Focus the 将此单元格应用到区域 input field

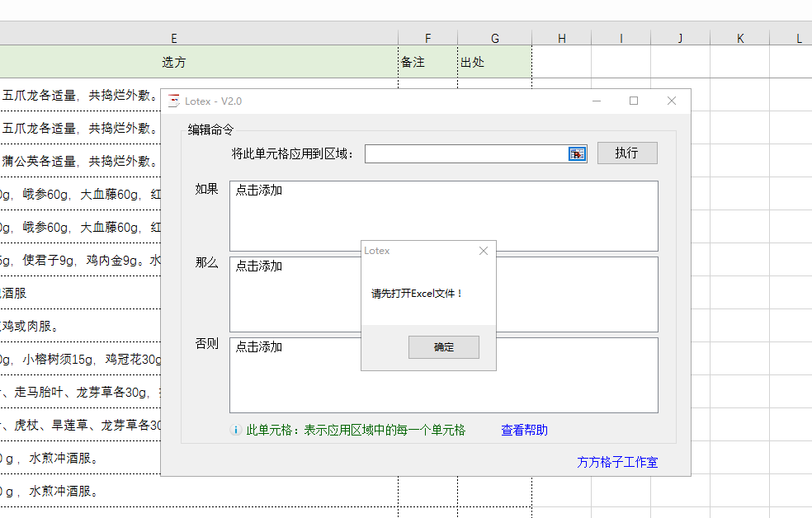click(465, 154)
